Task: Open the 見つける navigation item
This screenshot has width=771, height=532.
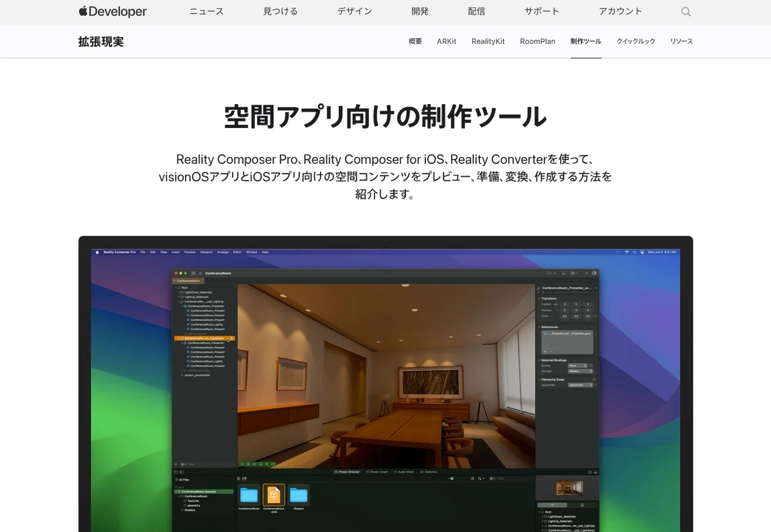Action: [280, 12]
